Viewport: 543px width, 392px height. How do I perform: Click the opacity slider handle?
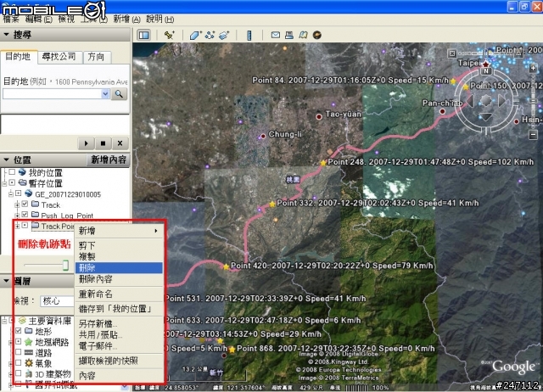(65, 266)
